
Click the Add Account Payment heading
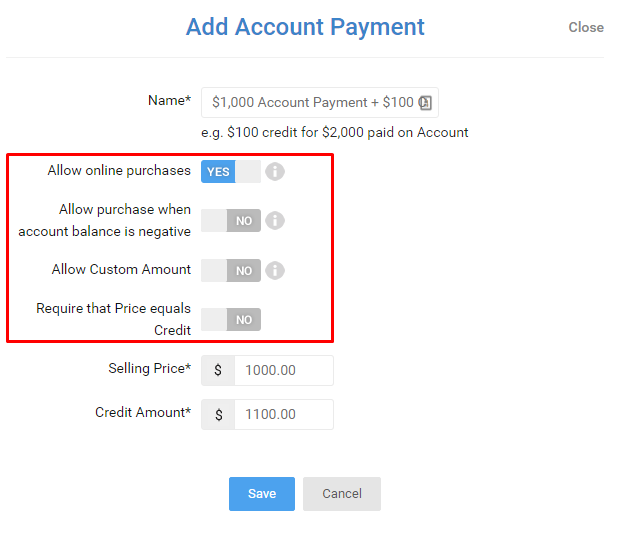click(x=305, y=27)
